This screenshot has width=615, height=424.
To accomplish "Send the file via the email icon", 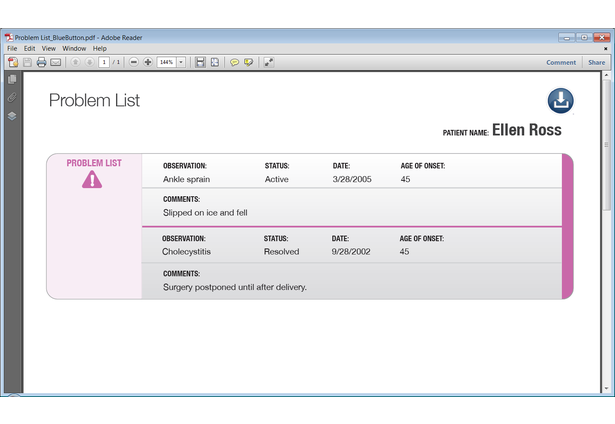I will coord(56,62).
